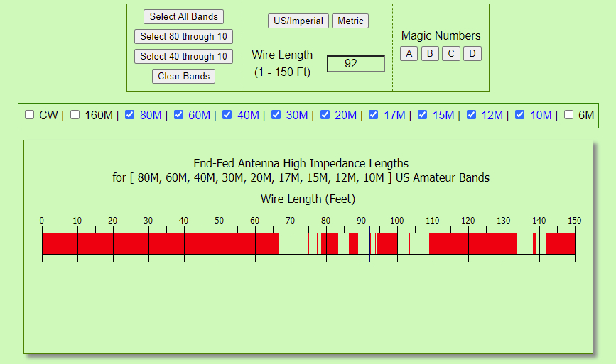The width and height of the screenshot is (616, 364).
Task: Click the 70 label on the length scale
Action: pos(291,221)
